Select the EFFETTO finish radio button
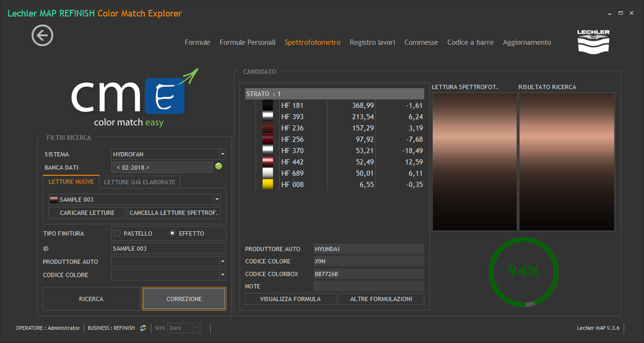This screenshot has height=343, width=644. coord(173,233)
